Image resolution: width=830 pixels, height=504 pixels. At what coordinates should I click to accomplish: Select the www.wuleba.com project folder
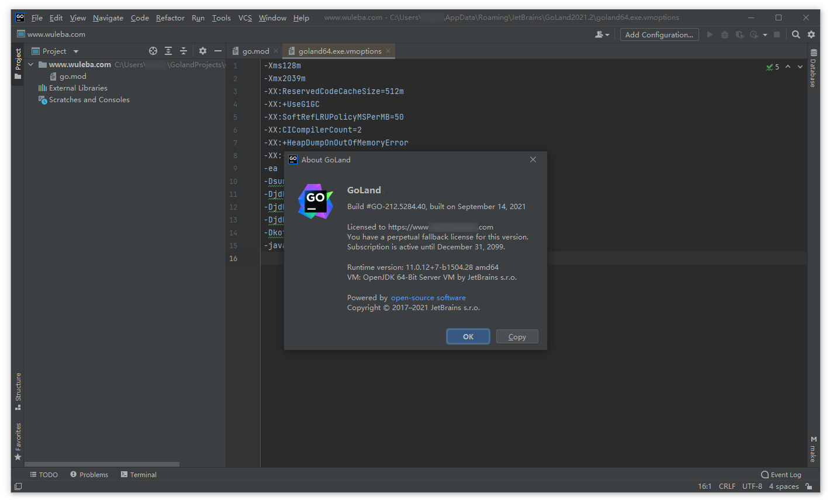pos(79,65)
